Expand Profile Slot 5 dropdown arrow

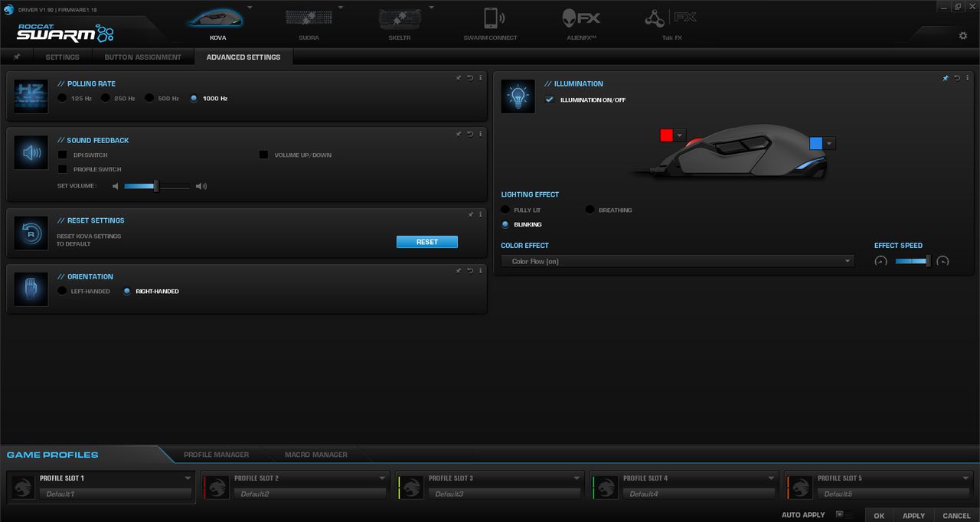pyautogui.click(x=965, y=478)
